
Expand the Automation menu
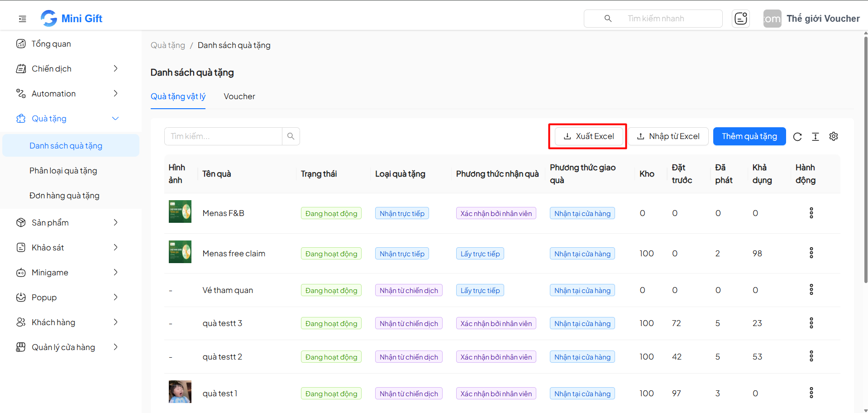click(70, 94)
